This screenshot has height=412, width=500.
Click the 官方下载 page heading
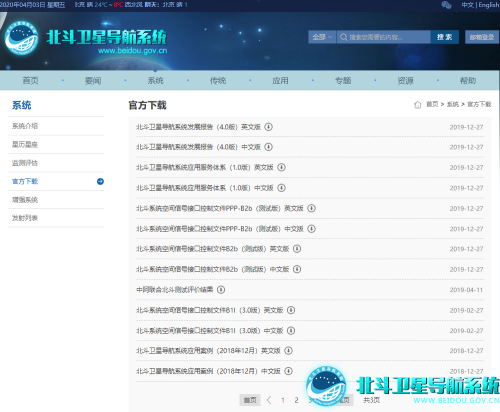tap(147, 105)
